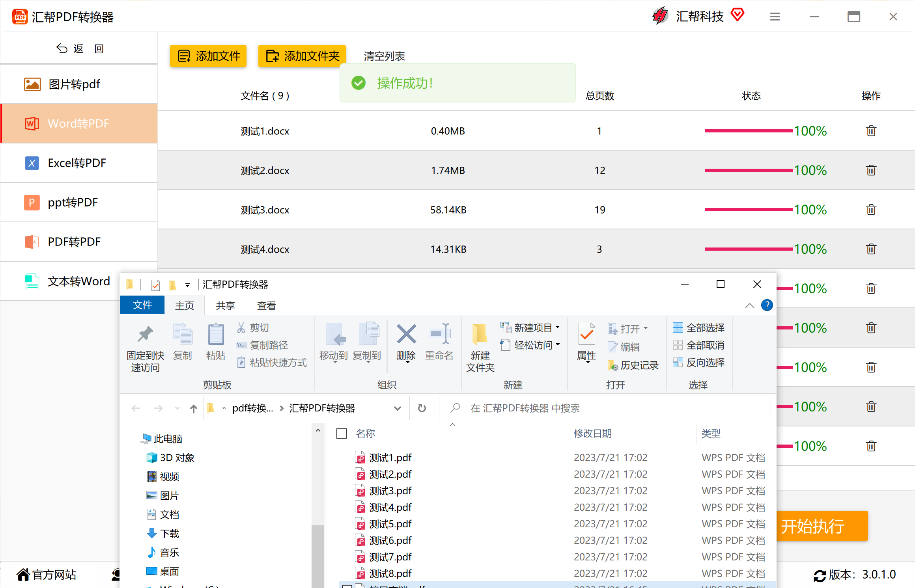Viewport: 915px width, 588px height.
Task: Delete 测试4.docx using its trash icon
Action: [x=871, y=249]
